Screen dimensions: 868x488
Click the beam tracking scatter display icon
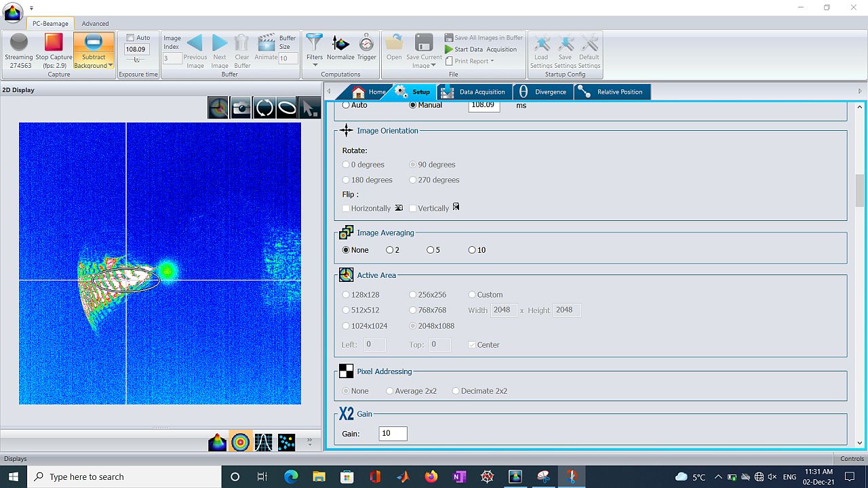click(x=286, y=443)
